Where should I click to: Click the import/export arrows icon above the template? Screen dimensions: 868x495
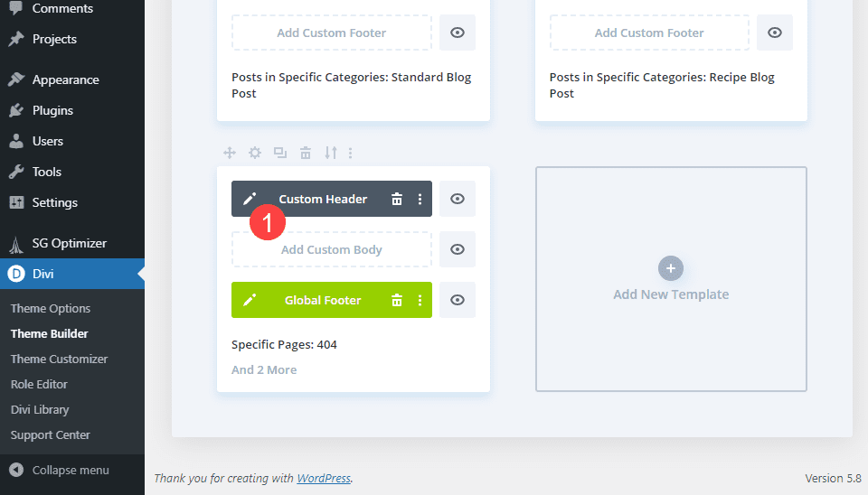coord(331,153)
